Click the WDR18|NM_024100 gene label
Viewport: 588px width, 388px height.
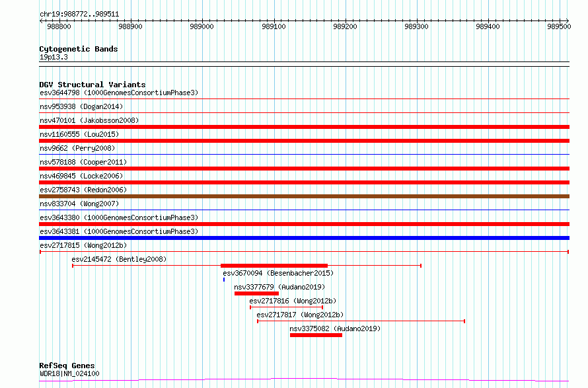69,373
